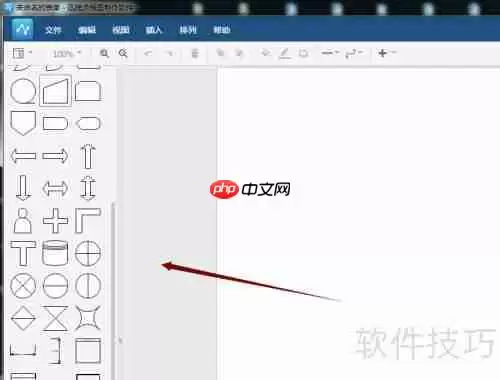Select the person actor shape
The image size is (500, 380).
pyautogui.click(x=23, y=221)
